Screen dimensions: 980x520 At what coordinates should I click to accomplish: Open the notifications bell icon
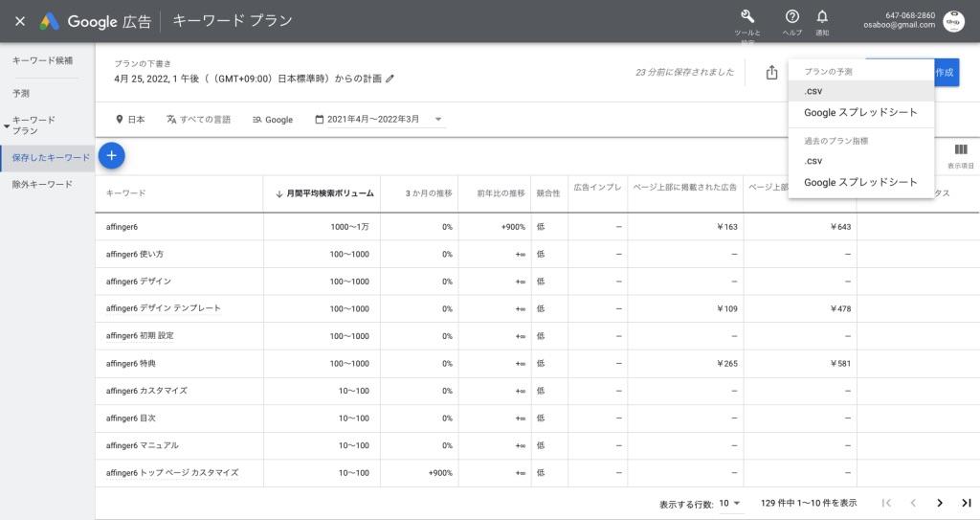(822, 17)
